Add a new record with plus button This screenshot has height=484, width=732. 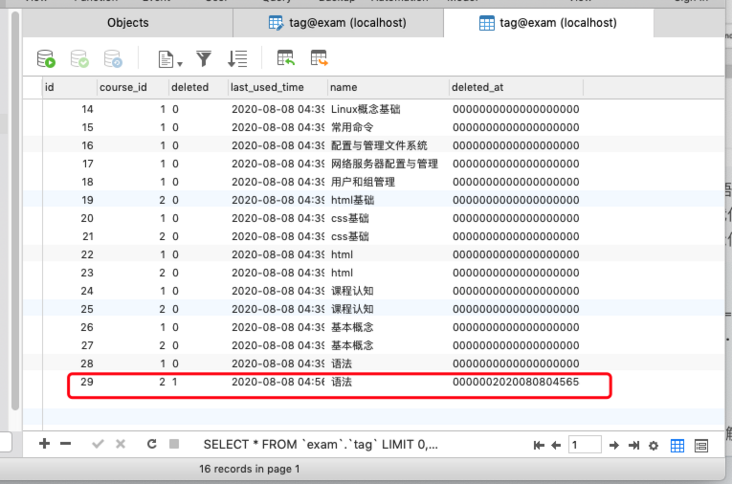click(x=44, y=443)
